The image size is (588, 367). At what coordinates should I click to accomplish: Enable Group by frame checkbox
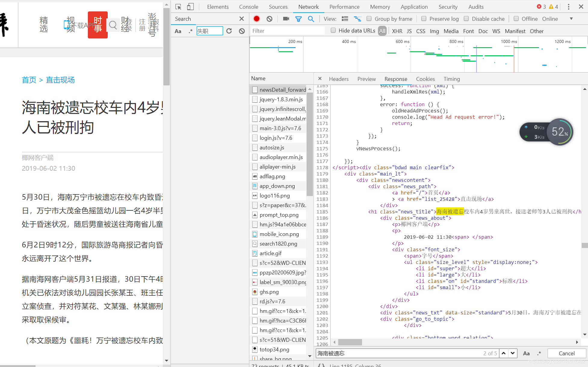(369, 19)
